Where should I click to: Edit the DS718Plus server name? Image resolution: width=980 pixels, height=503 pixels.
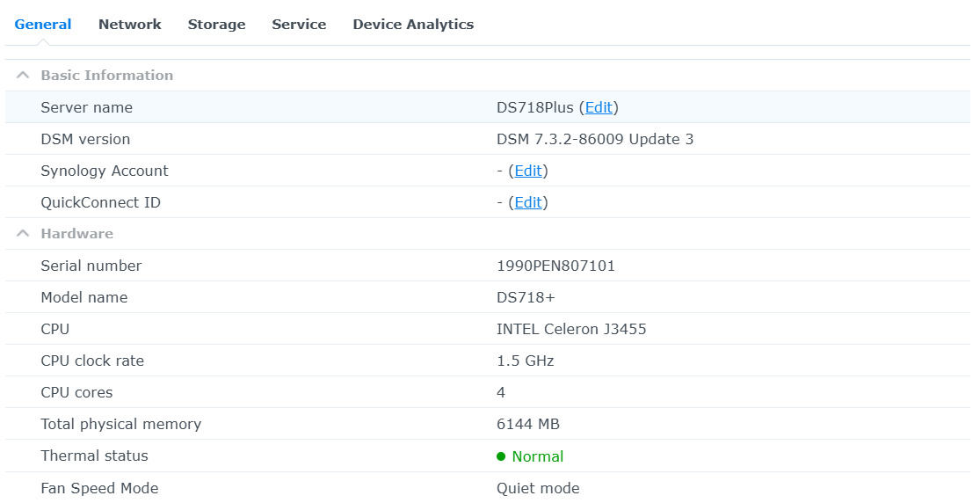(599, 107)
